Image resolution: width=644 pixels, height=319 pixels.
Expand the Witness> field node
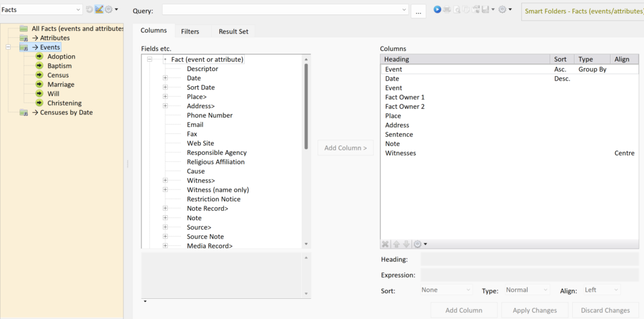[165, 181]
